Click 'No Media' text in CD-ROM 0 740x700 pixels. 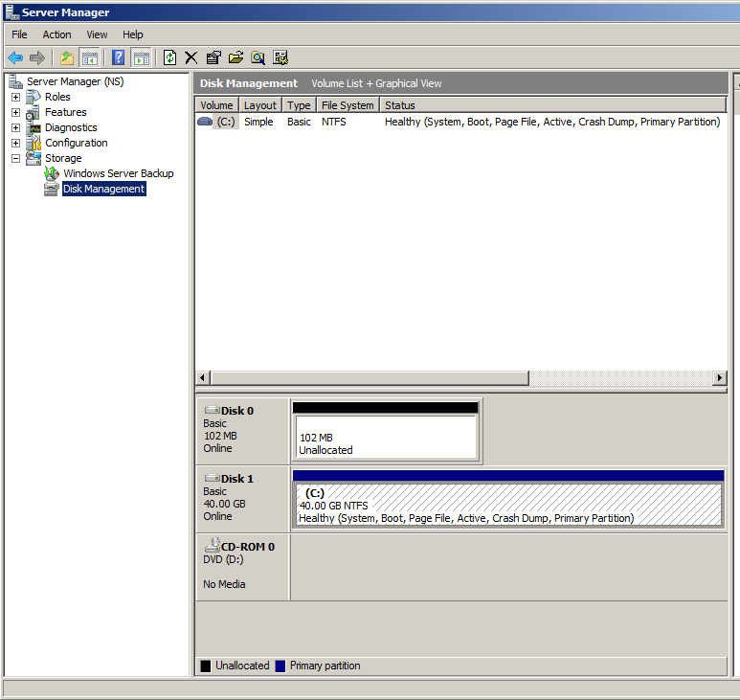coord(224,584)
